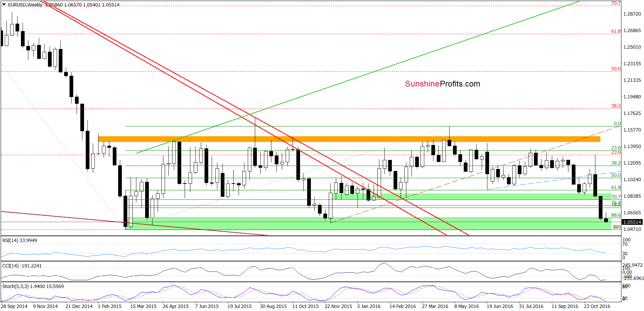Select the green 88.6 Fibonacci level label
The image size is (644, 311).
[616, 215]
